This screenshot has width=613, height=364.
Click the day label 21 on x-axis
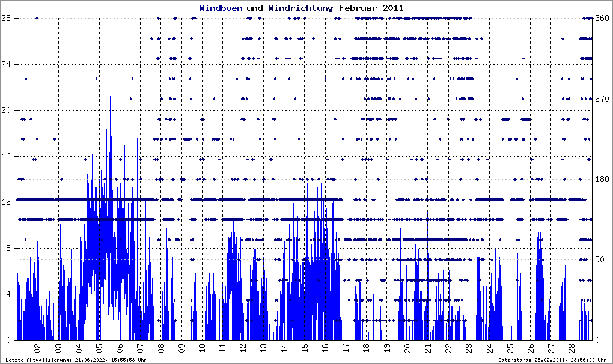click(x=428, y=348)
